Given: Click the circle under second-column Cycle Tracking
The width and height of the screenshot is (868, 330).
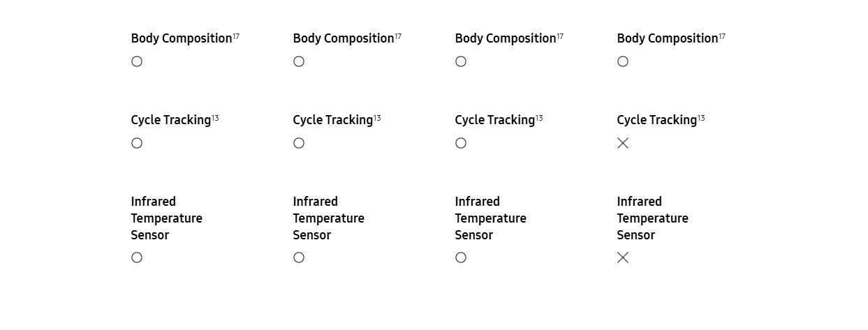Looking at the screenshot, I should [299, 143].
